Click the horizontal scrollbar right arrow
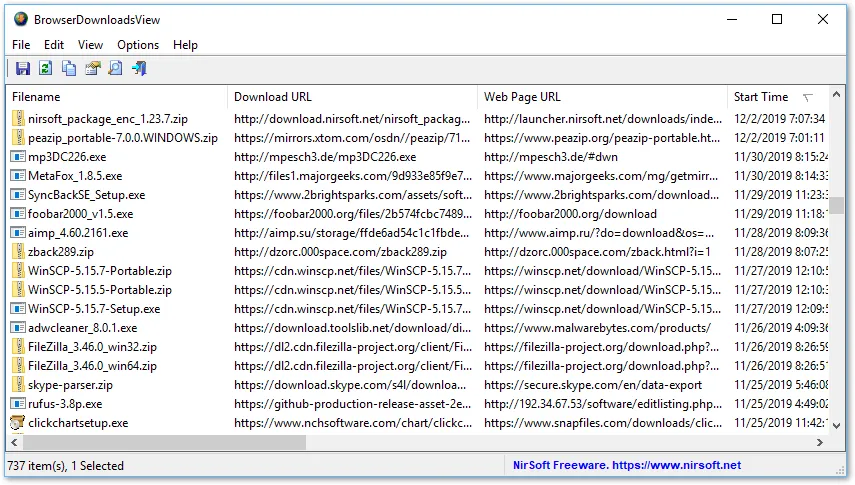Viewport: 855px width, 485px height. 820,442
